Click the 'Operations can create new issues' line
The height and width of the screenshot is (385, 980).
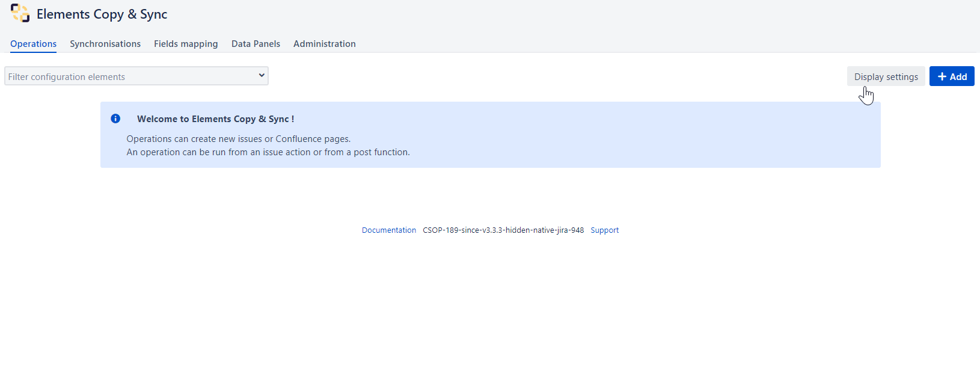pos(238,139)
